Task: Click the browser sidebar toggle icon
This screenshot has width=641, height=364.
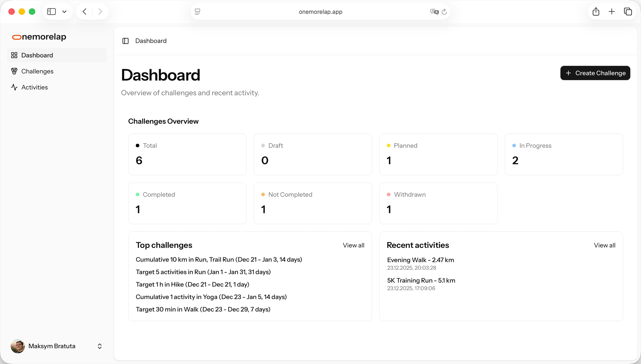Action: [x=51, y=12]
